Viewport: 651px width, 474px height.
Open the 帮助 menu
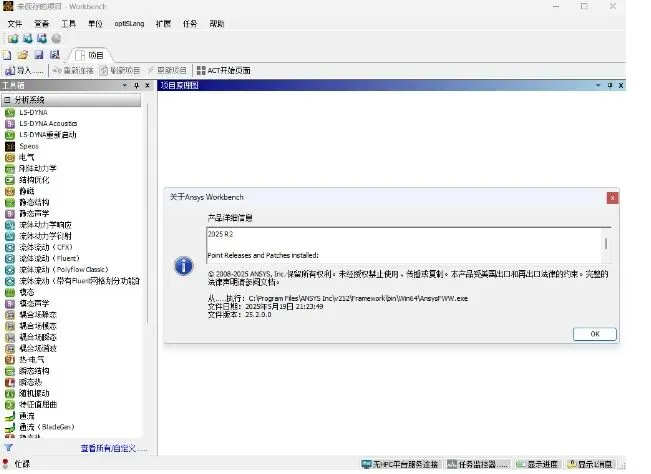tap(217, 24)
